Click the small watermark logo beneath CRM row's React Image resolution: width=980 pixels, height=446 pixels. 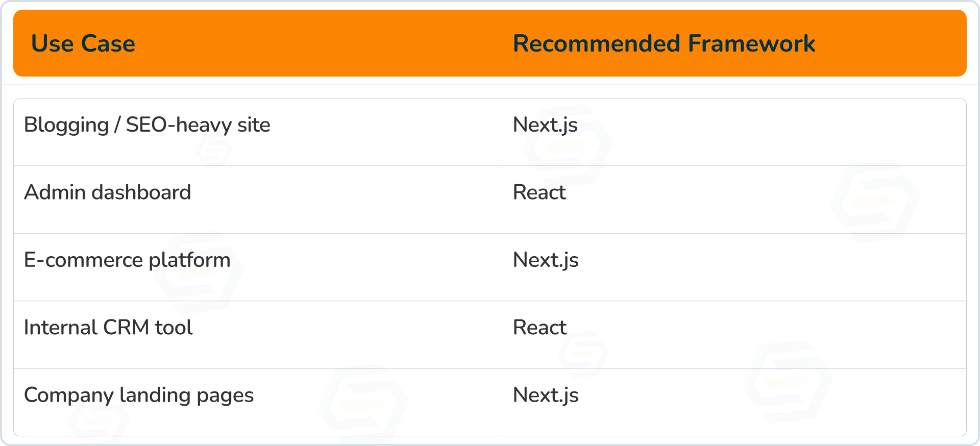[583, 354]
